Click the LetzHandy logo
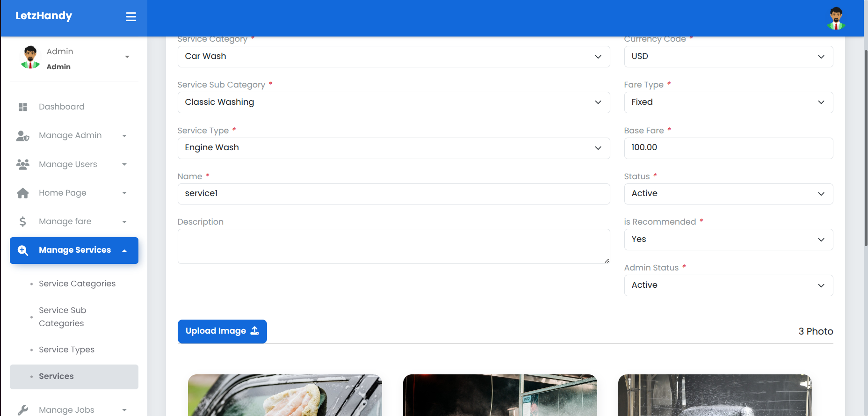 click(x=44, y=16)
